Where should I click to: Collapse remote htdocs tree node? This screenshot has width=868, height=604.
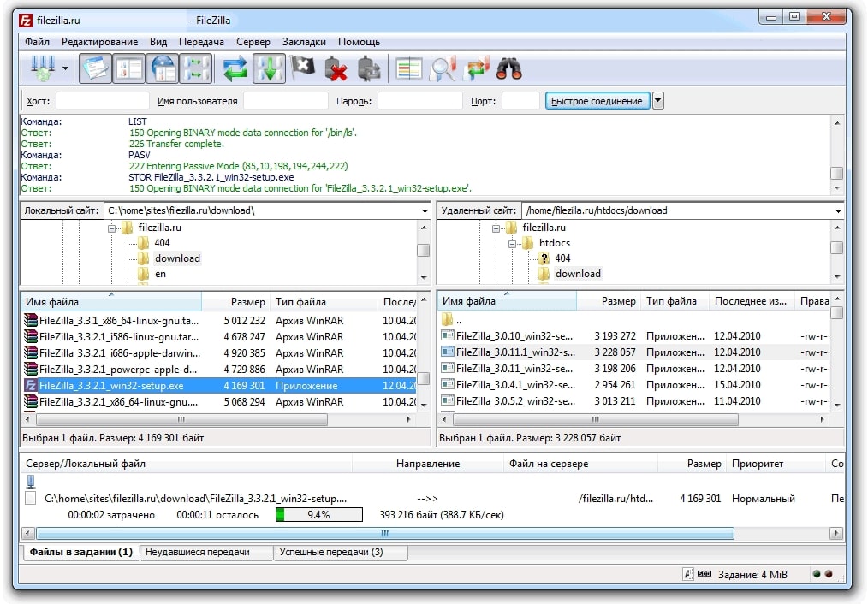512,243
